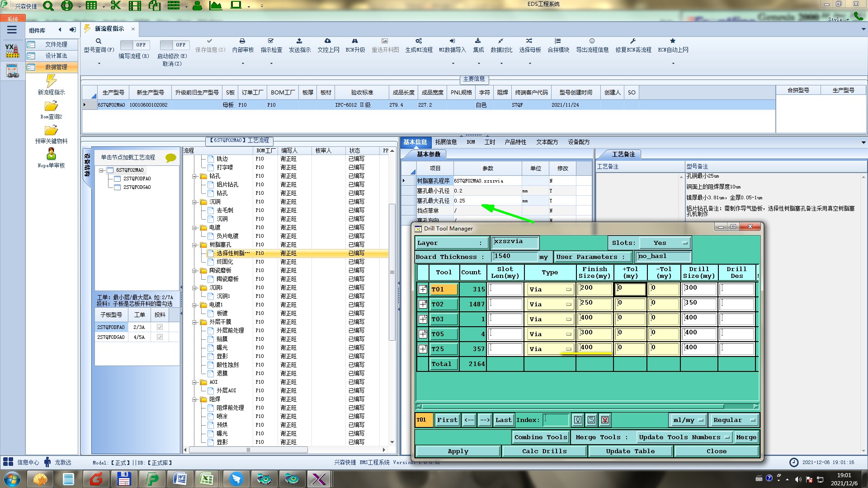The image size is (868, 488).
Task: Click the 文控上网 cloud upload icon
Action: click(x=328, y=41)
